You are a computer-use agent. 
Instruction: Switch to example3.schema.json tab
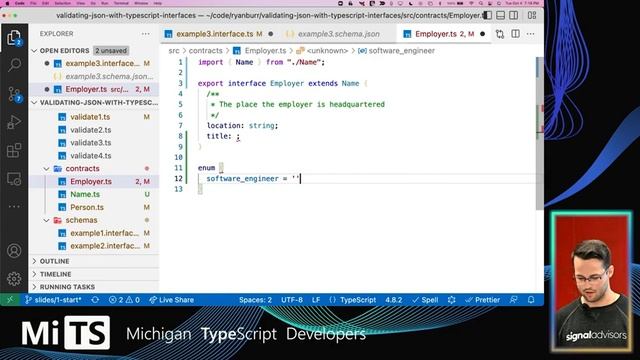coord(338,34)
